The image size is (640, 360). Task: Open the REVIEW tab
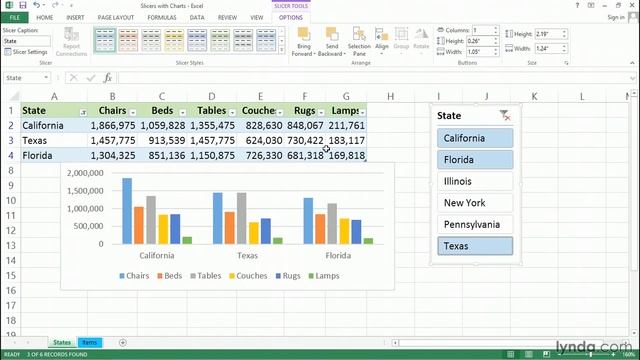pyautogui.click(x=227, y=18)
